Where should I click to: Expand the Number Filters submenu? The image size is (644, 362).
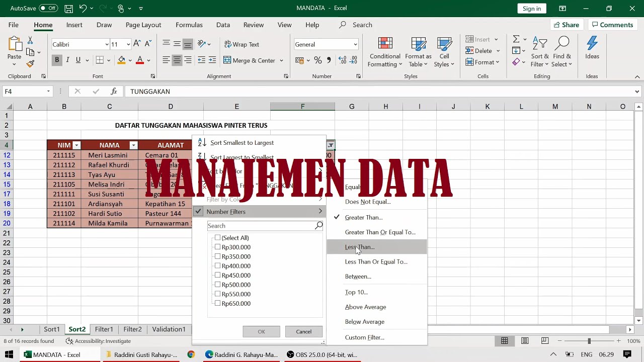(x=259, y=212)
